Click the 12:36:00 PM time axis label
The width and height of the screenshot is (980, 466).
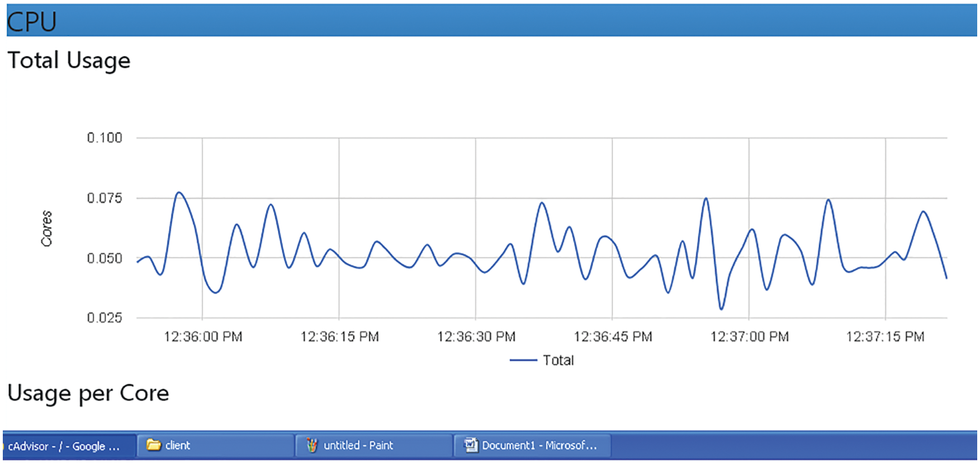(x=202, y=337)
